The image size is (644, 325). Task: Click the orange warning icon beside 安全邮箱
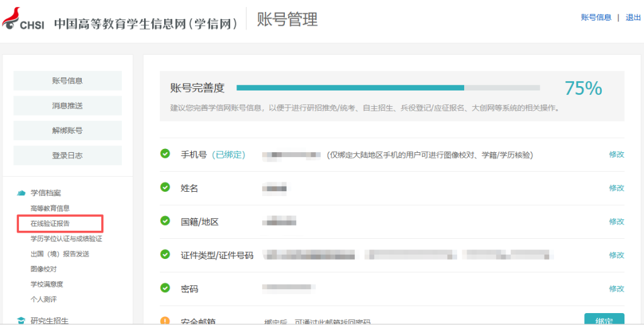(165, 321)
